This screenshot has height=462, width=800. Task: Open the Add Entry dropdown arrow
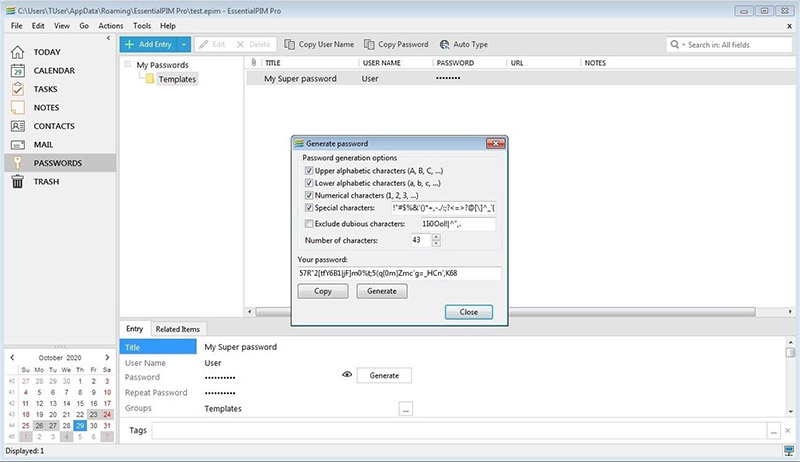coord(184,44)
